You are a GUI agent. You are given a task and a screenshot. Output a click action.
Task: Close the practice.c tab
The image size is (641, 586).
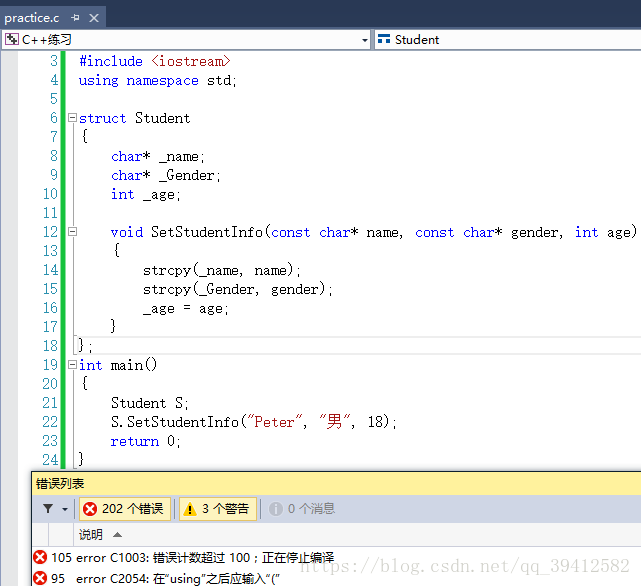94,18
